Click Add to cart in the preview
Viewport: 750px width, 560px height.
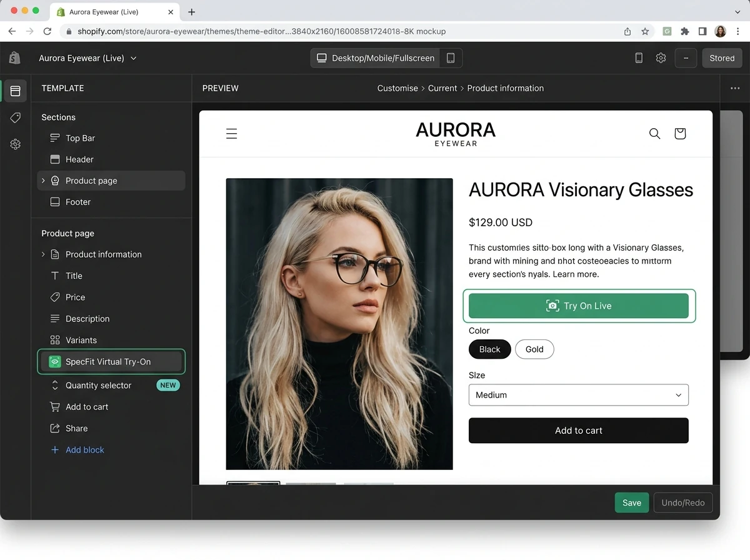(x=579, y=431)
